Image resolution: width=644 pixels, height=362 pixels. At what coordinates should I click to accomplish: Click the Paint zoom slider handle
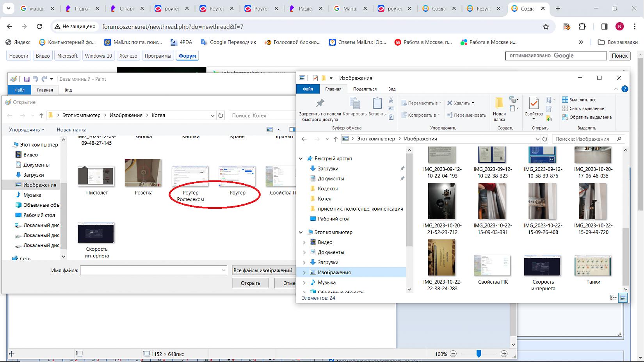[479, 354]
